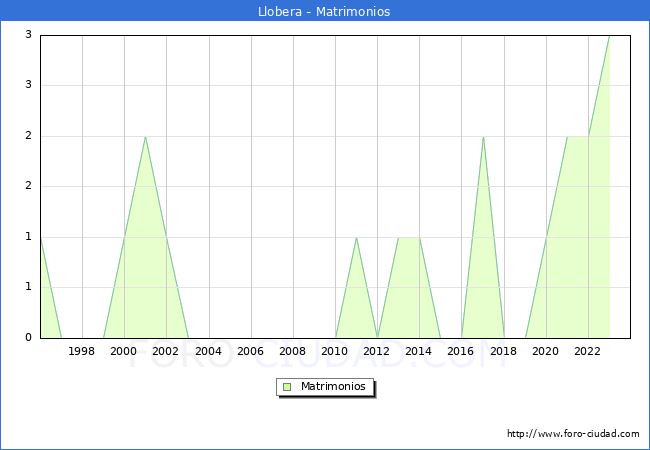This screenshot has height=450, width=650.
Task: Select the 2012 x-axis label
Action: [377, 351]
